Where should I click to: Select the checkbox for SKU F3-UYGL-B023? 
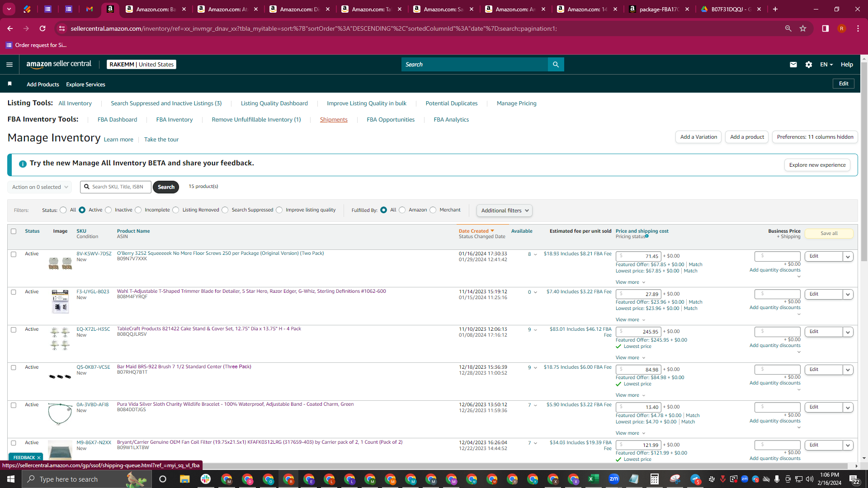pyautogui.click(x=14, y=292)
